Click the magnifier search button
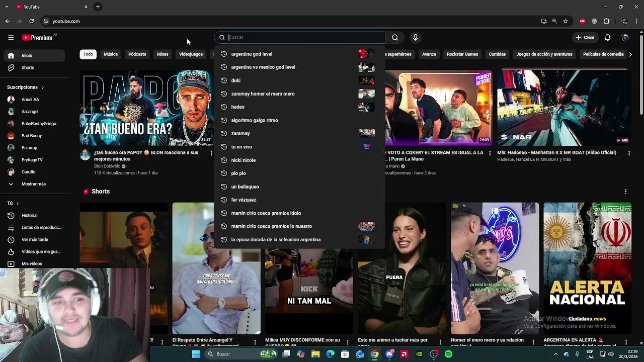644x362 pixels. click(x=395, y=37)
